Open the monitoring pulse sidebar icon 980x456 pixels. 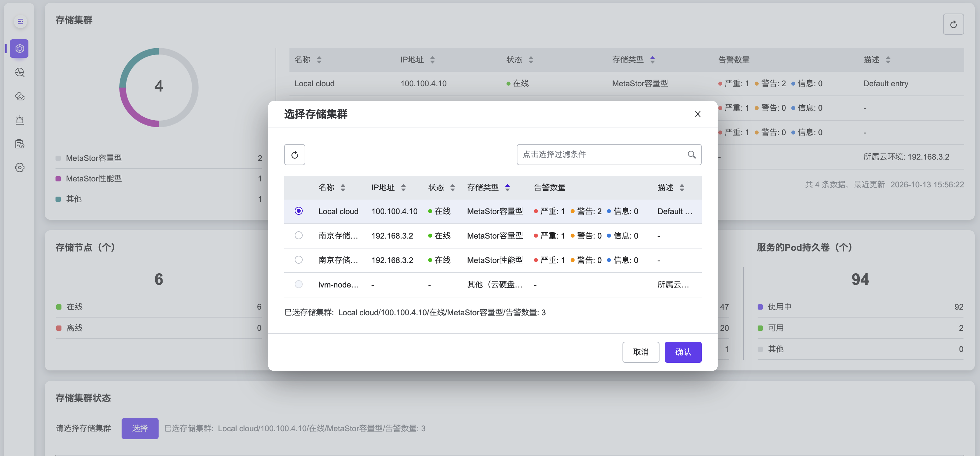tap(20, 72)
